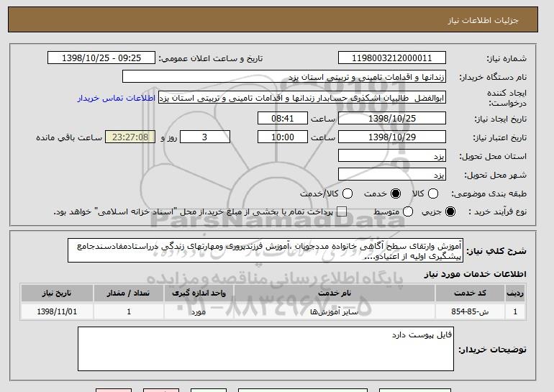Viewport: 554px width, 392px height.
Task: Toggle the Islamic treasury payment checkbox
Action: (x=341, y=211)
